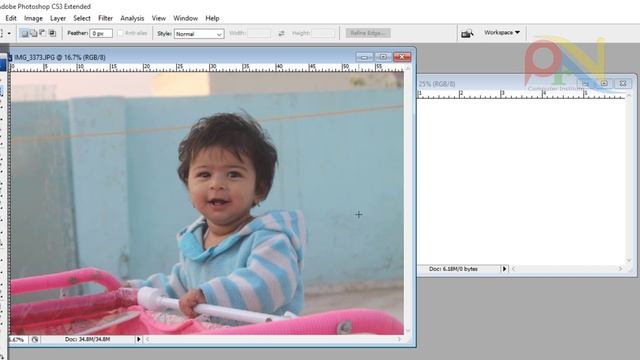Toggle the Anti-alias checkbox
Screen dimensions: 640x360
pos(120,33)
